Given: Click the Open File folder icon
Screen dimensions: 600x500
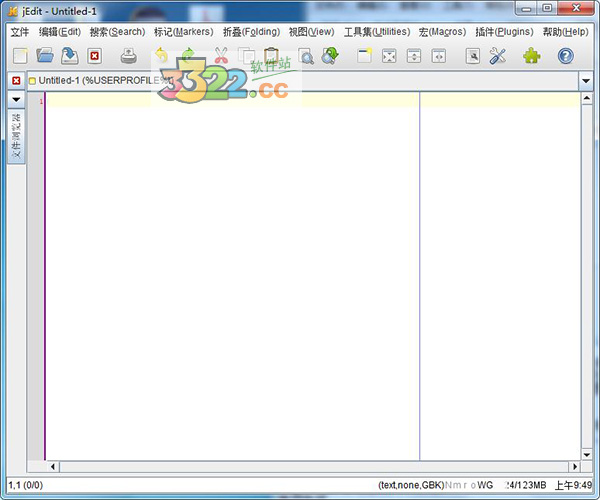Looking at the screenshot, I should (45, 57).
